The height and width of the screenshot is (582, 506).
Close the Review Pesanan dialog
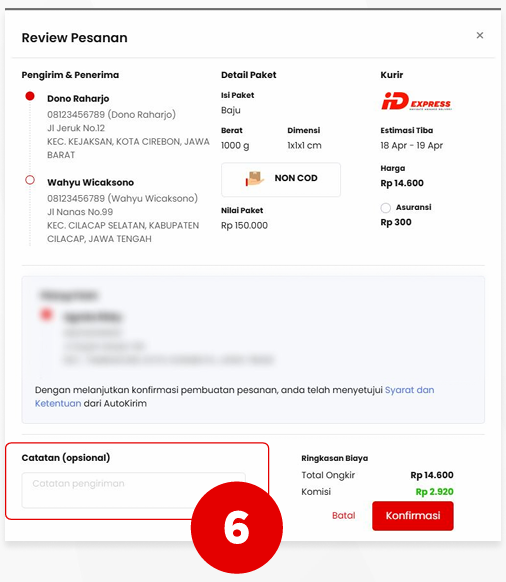tap(480, 35)
